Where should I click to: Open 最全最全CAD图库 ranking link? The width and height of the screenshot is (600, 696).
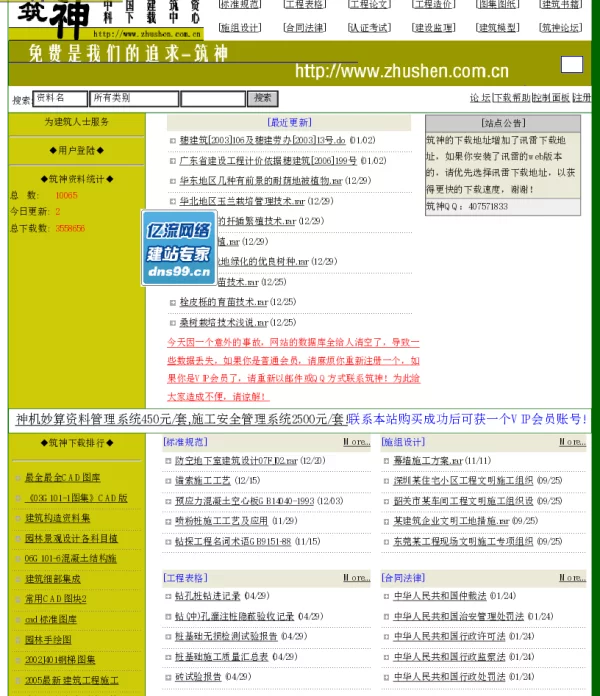63,478
